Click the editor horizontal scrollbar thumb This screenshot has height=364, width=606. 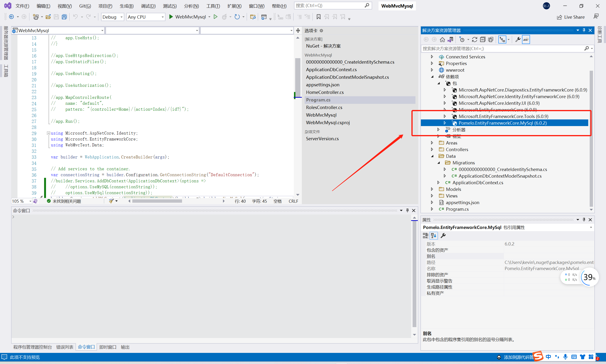pos(157,201)
